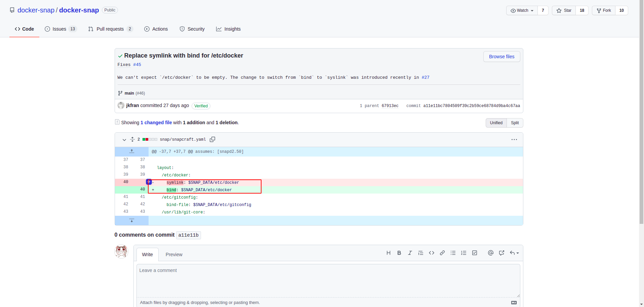Mention a user with @ icon

point(491,253)
